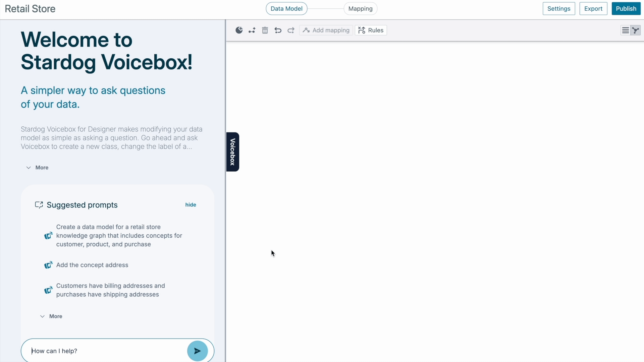Click the icon beside 'Add the concept address'
This screenshot has width=644, height=362.
point(48,265)
